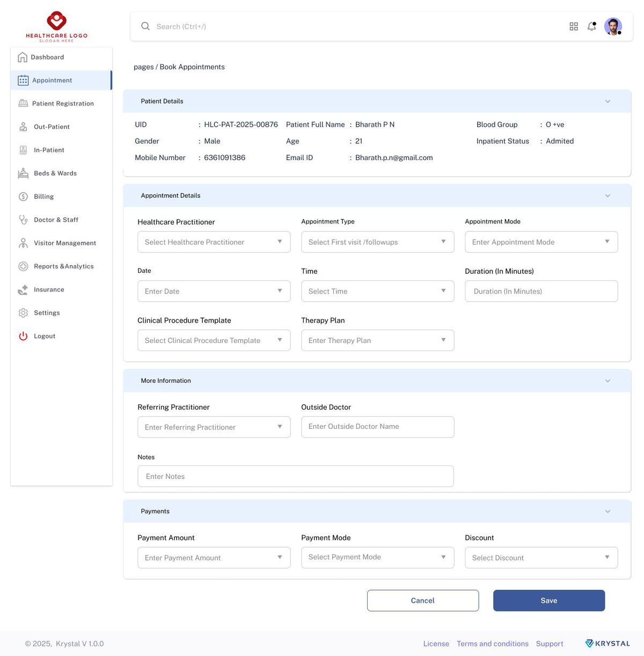Collapse the More Information section
Screen dimensions: 644x656
pyautogui.click(x=608, y=381)
